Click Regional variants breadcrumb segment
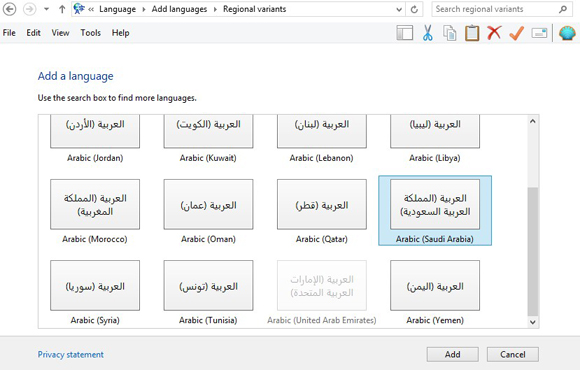Screen dimensions: 580x370 (x=254, y=9)
